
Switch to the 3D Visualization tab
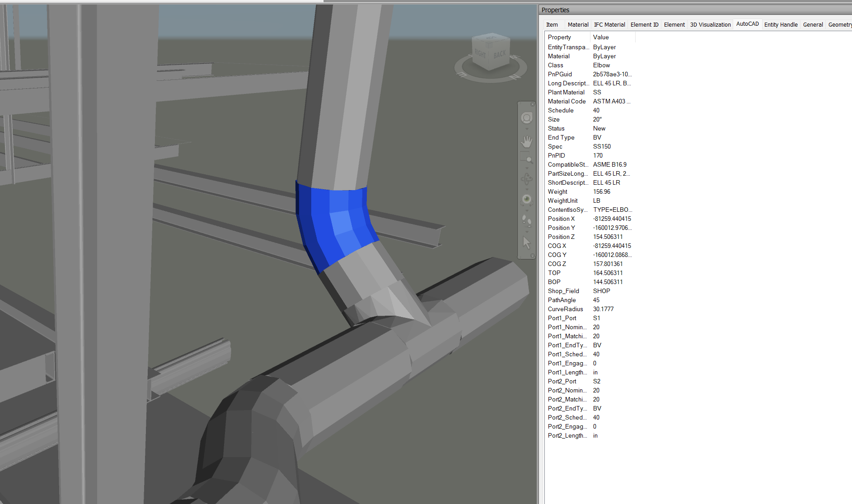[710, 24]
